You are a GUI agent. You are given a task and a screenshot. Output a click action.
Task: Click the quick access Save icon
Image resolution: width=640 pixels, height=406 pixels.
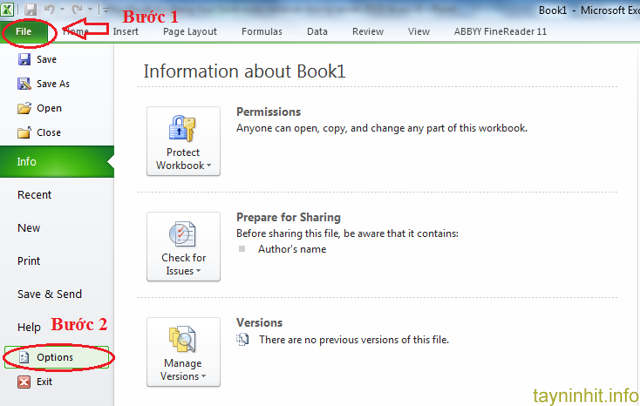tap(31, 10)
